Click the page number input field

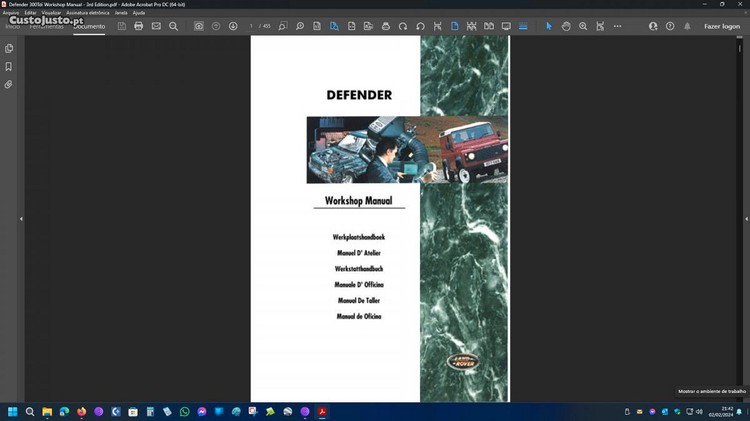(x=253, y=26)
